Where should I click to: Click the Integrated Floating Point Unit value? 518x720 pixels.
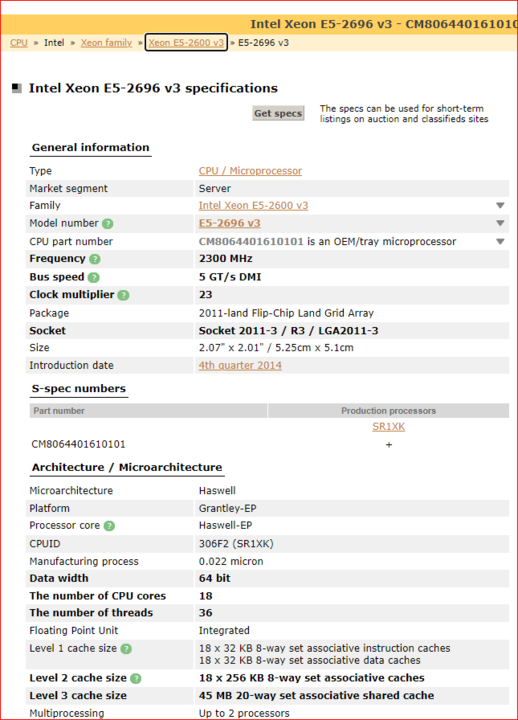click(x=224, y=630)
